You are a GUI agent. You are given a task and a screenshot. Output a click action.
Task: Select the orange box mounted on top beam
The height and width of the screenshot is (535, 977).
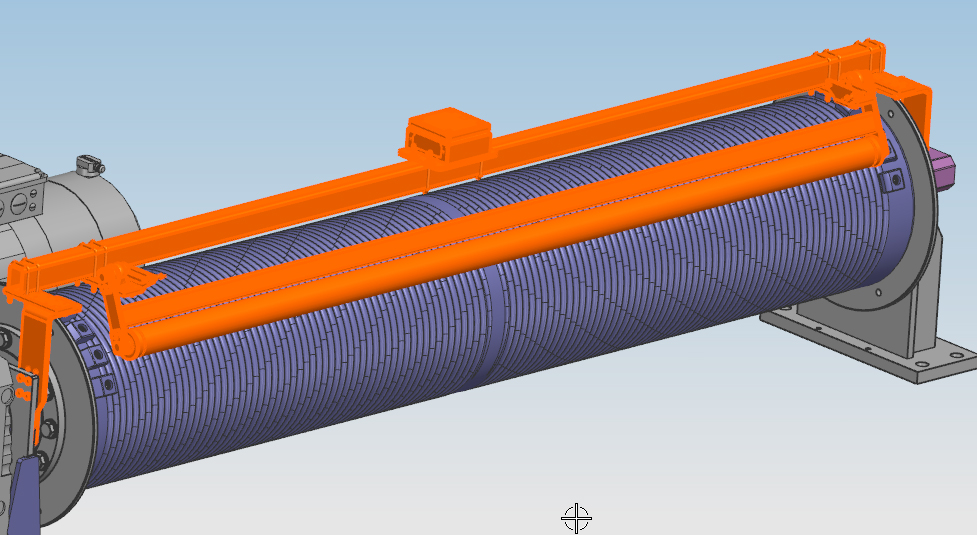[x=445, y=136]
